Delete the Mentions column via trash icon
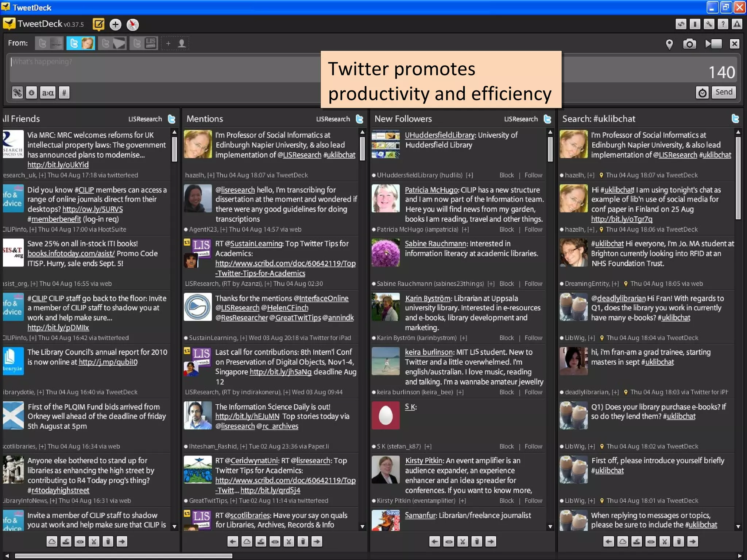Screen dimensions: 747x560 click(303, 541)
